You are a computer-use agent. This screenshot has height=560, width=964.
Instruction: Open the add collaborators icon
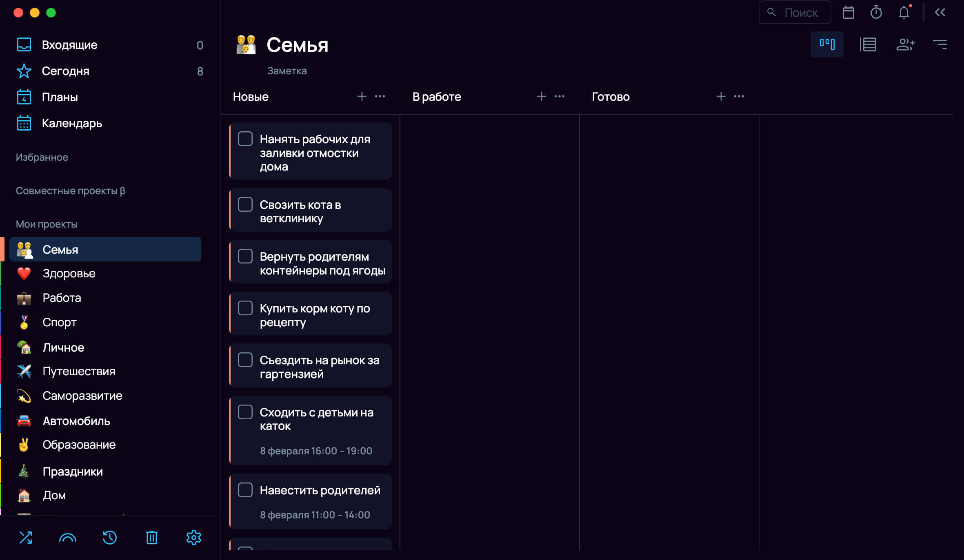[x=905, y=44]
